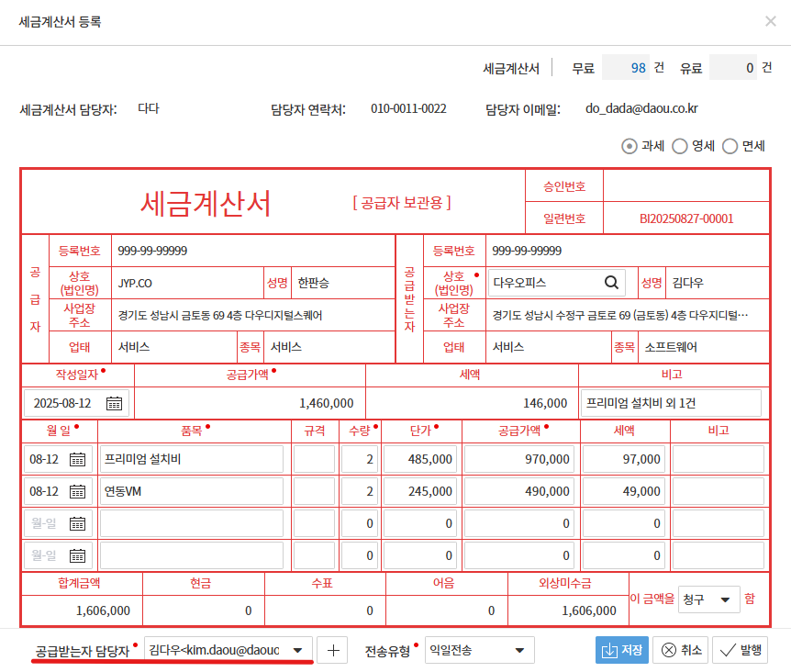Open the 전송유형 익일전송 dropdown
The width and height of the screenshot is (791, 672).
pyautogui.click(x=519, y=650)
